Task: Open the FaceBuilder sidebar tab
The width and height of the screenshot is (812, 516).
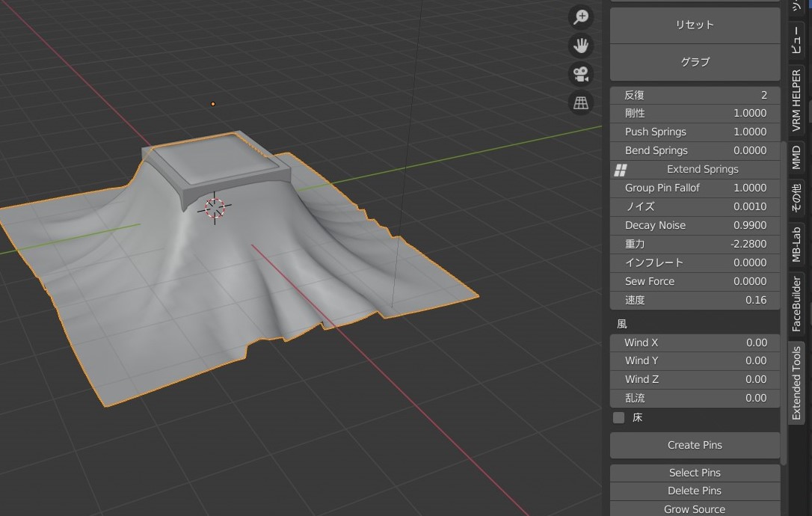Action: 796,304
